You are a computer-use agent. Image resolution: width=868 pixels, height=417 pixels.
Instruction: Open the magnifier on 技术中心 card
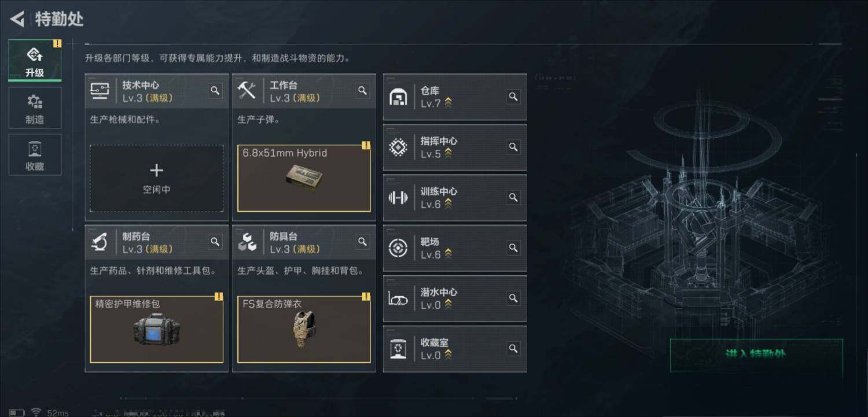[215, 91]
